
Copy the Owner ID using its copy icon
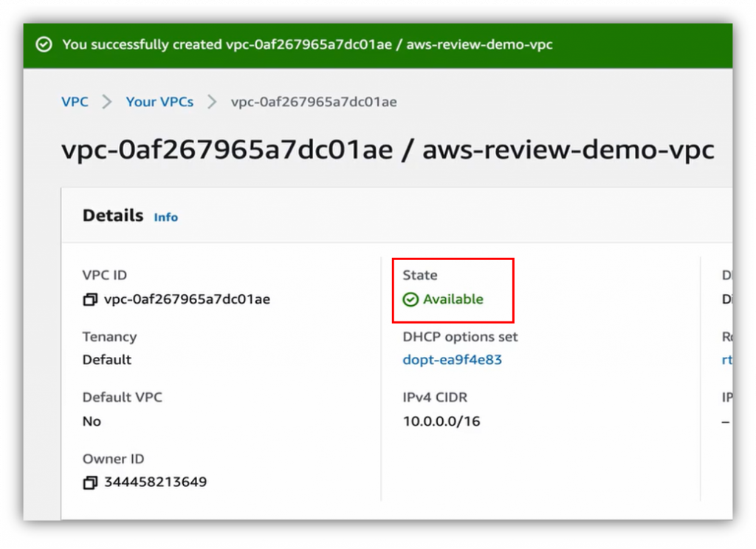pyautogui.click(x=90, y=482)
